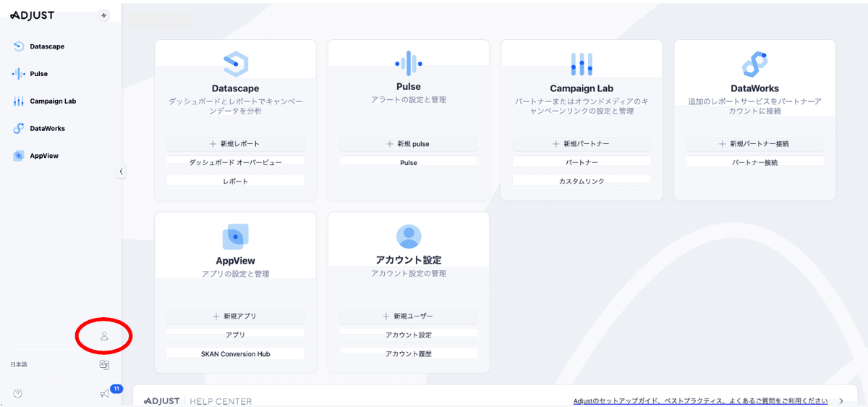Open アカウント設定 button in account card
Image resolution: width=868 pixels, height=407 pixels.
[x=409, y=335]
